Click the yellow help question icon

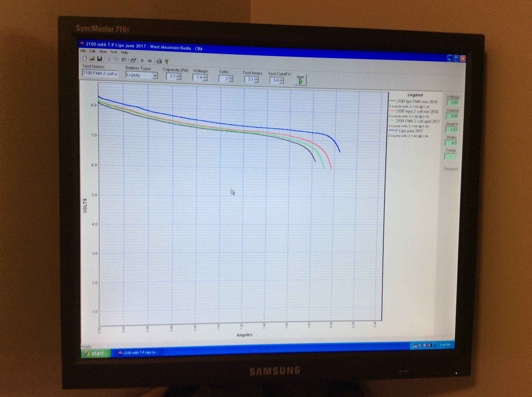pyautogui.click(x=166, y=62)
